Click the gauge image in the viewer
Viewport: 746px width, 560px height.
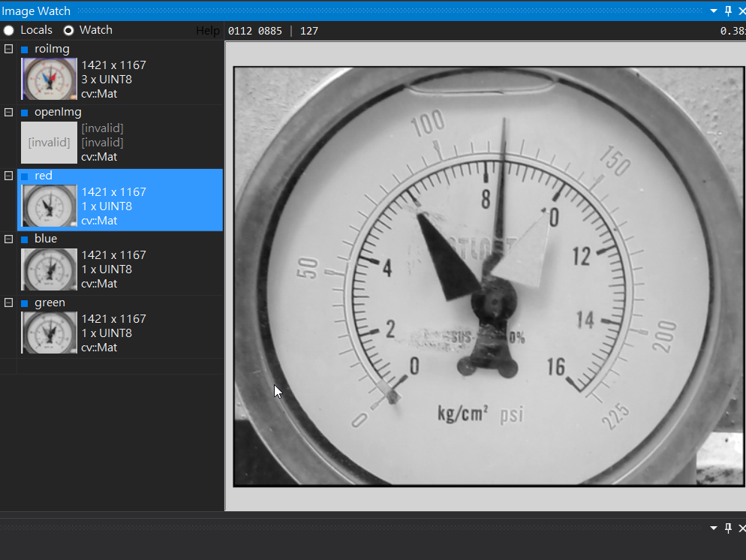489,276
